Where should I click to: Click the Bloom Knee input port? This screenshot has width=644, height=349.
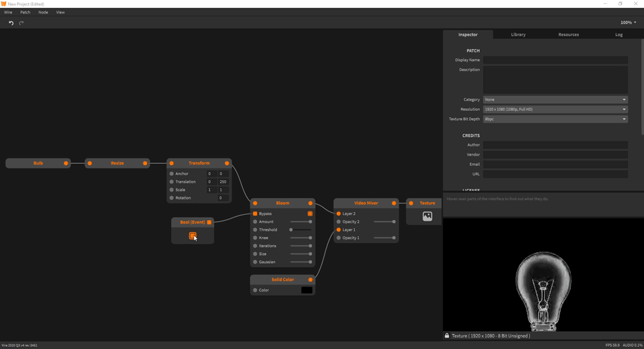click(x=255, y=238)
